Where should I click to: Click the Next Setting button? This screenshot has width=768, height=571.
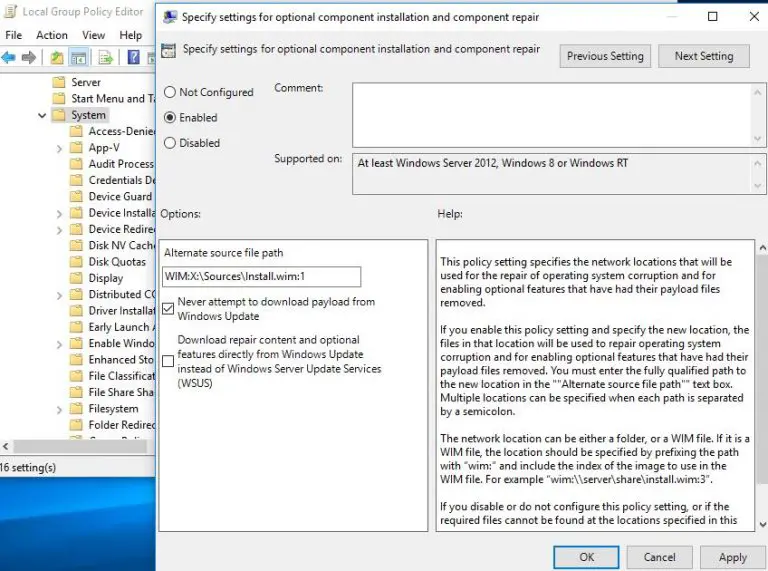click(703, 56)
